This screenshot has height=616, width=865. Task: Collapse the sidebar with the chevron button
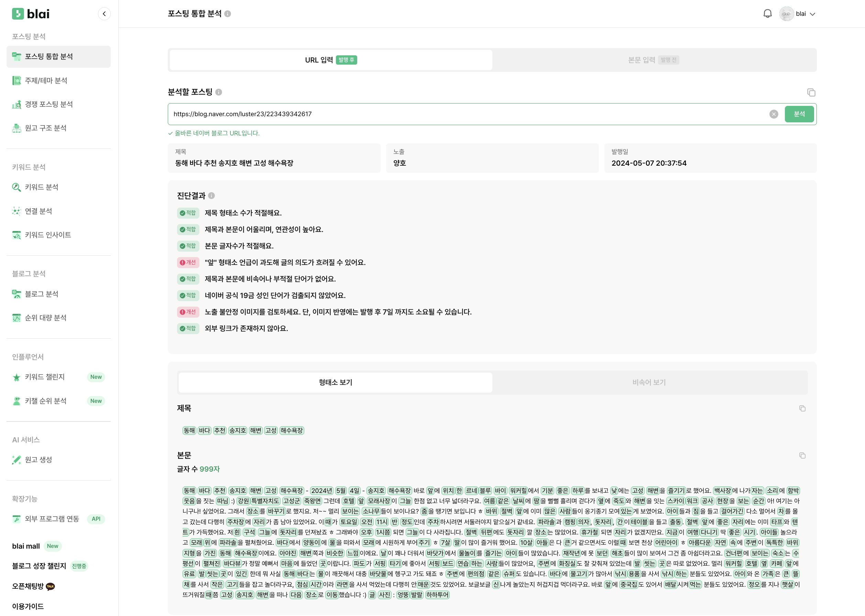coord(104,14)
